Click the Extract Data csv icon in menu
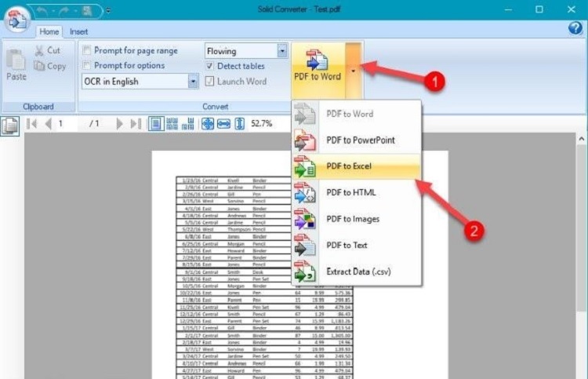Screen dimensions: 588x379 (304, 271)
